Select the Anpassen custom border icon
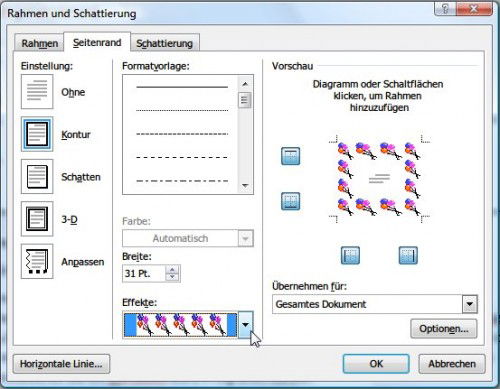This screenshot has height=389, width=500. coord(37,261)
